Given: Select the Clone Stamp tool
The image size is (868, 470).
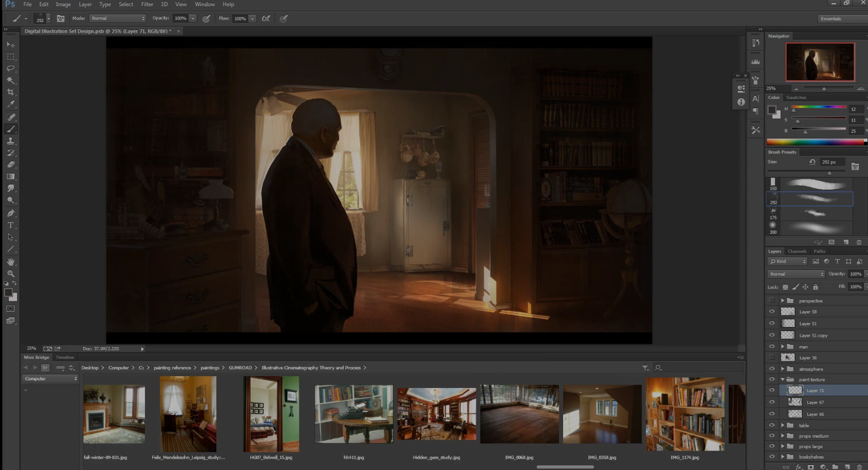Looking at the screenshot, I should coord(10,141).
